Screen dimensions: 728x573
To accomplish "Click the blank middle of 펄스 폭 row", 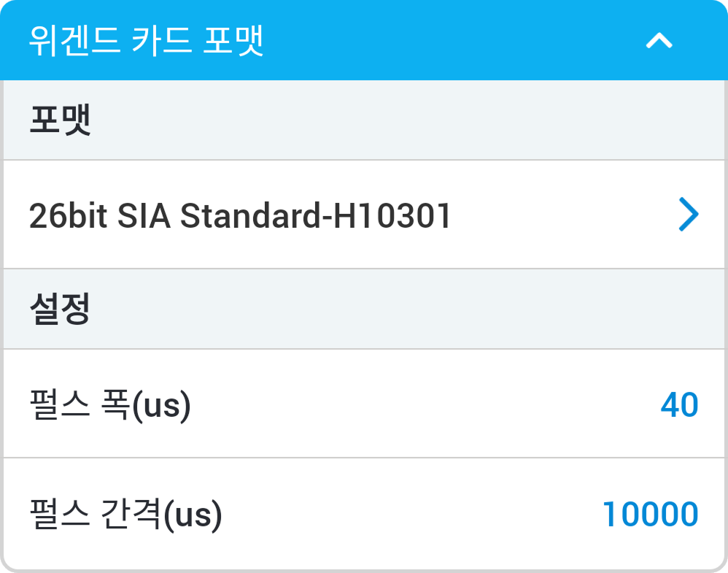I will point(423,405).
